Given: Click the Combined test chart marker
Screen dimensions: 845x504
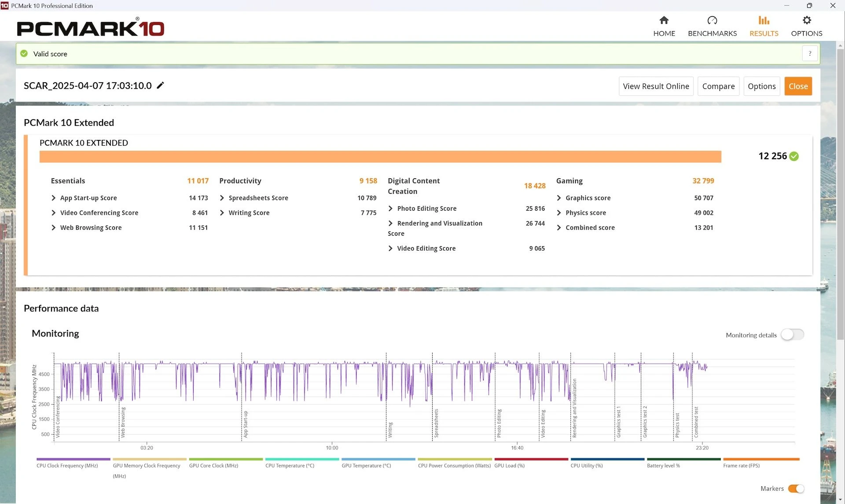Looking at the screenshot, I should tap(696, 422).
